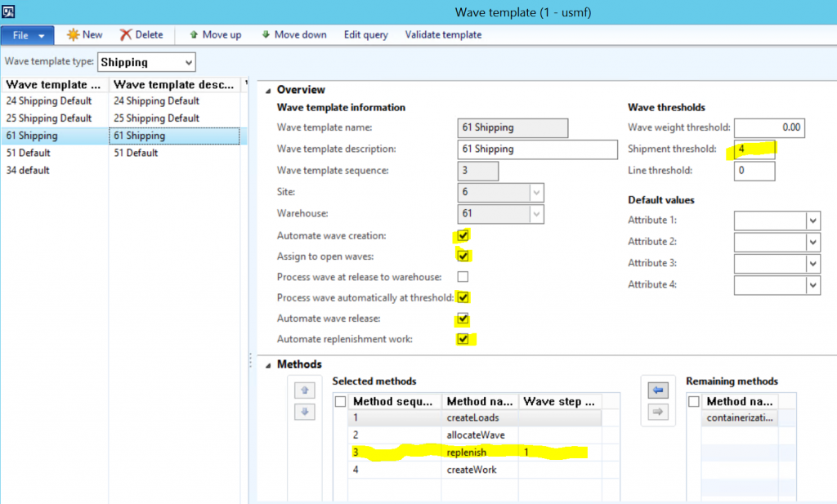Click the Move down arrow icon
This screenshot has height=504, width=837.
click(x=266, y=35)
